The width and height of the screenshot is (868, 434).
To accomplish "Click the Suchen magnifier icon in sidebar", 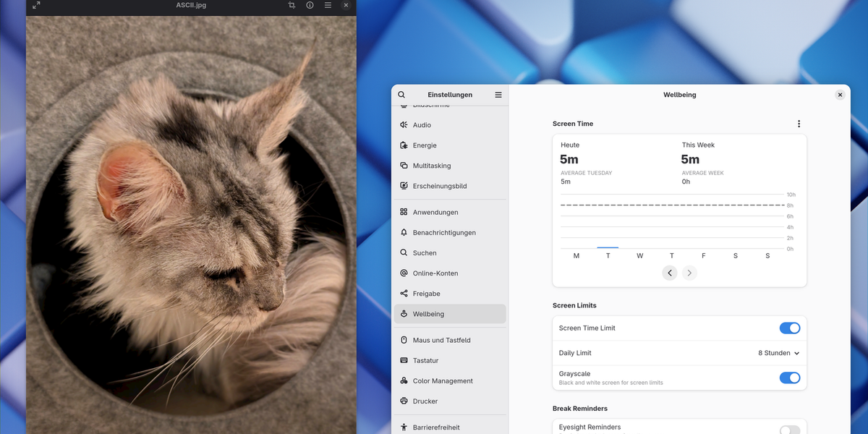I will pyautogui.click(x=404, y=253).
